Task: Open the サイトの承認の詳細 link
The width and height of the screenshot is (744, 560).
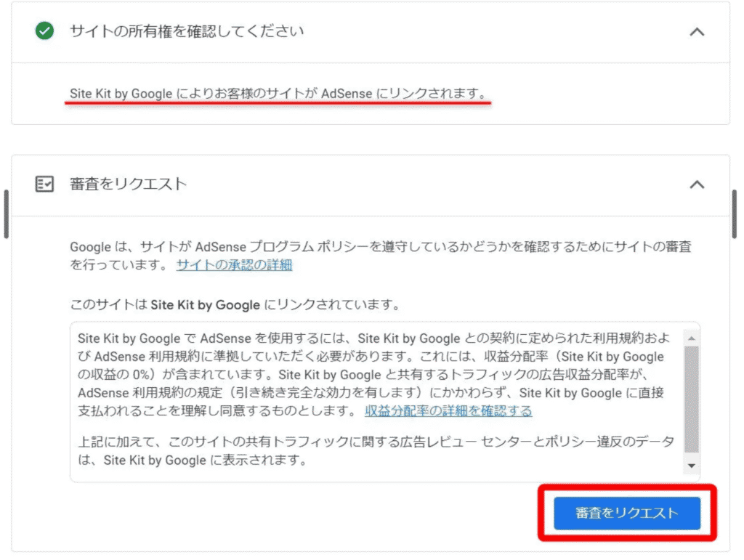Action: 234,265
